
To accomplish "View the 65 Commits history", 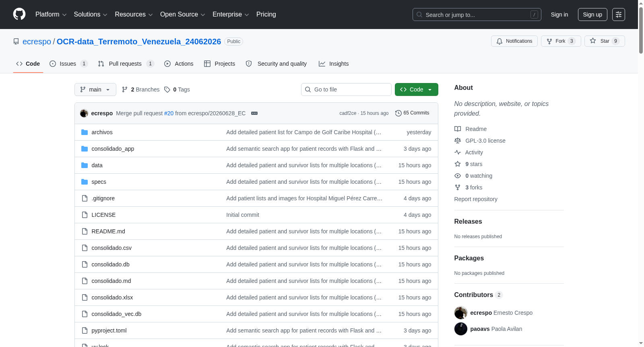I will tap(412, 113).
